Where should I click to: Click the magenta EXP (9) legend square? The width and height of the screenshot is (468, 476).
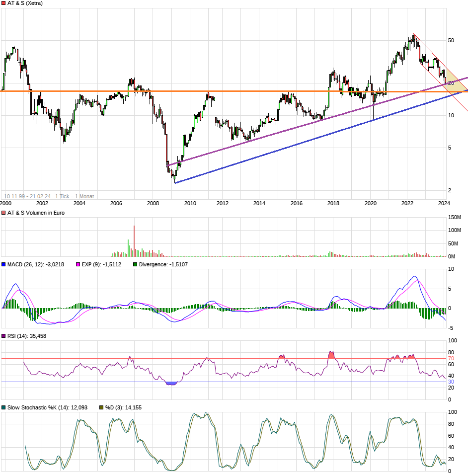pos(78,264)
